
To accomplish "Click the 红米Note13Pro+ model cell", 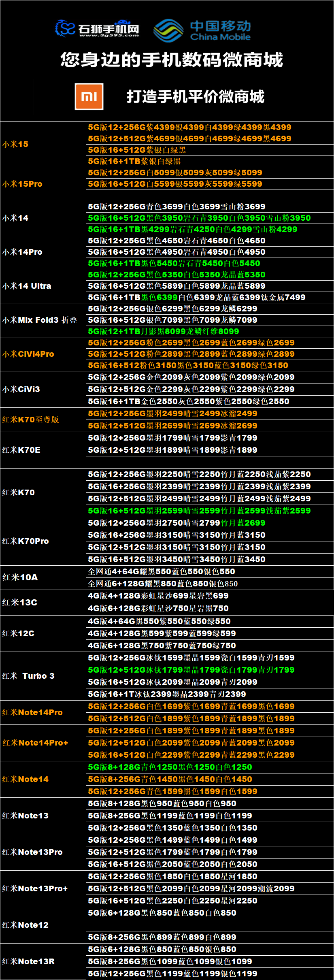I will click(43, 888).
